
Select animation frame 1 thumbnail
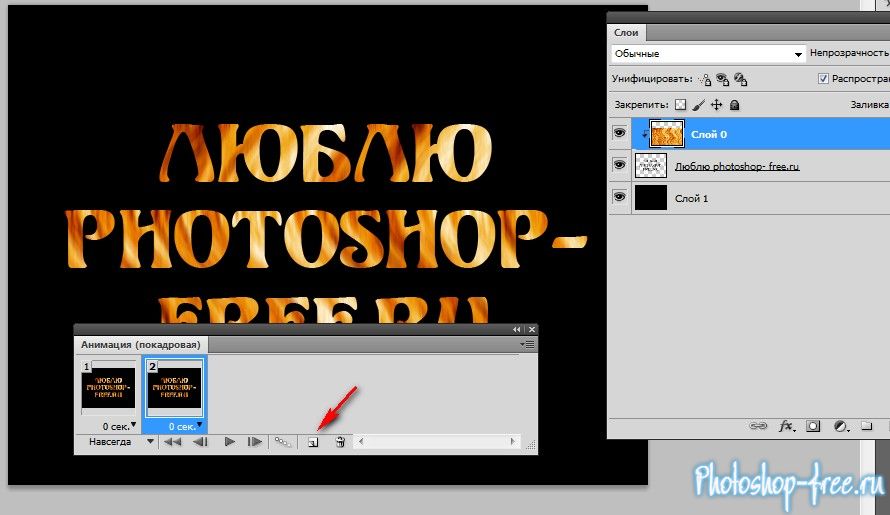pos(108,387)
